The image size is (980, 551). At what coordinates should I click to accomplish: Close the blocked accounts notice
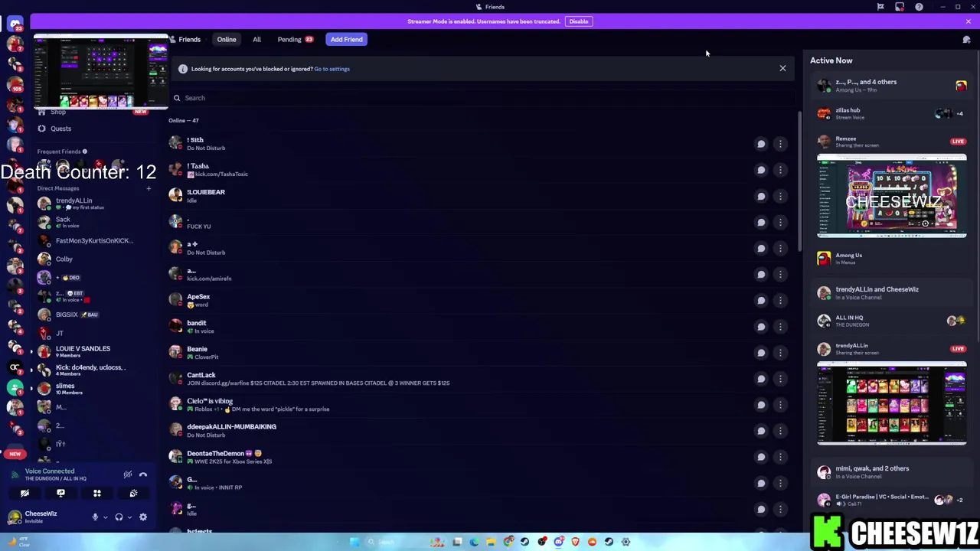pyautogui.click(x=782, y=69)
